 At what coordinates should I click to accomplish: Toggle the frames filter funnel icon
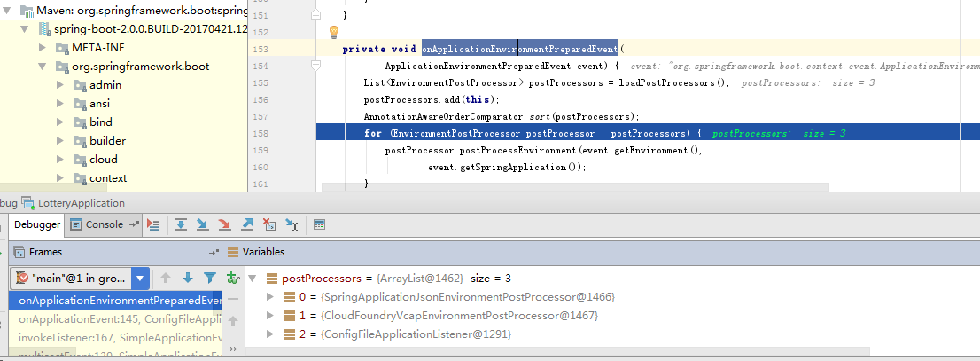210,279
